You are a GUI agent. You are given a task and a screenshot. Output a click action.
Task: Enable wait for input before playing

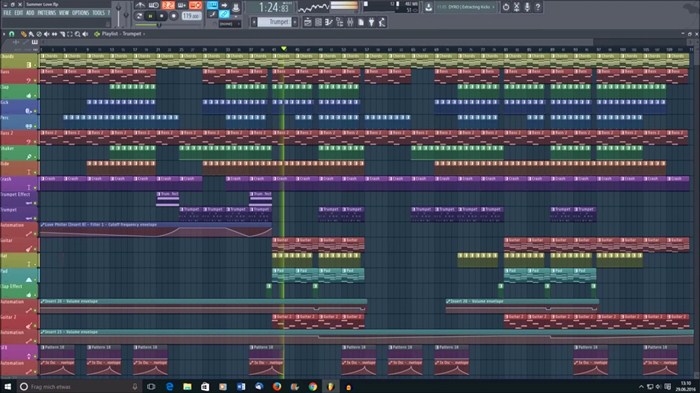click(154, 5)
